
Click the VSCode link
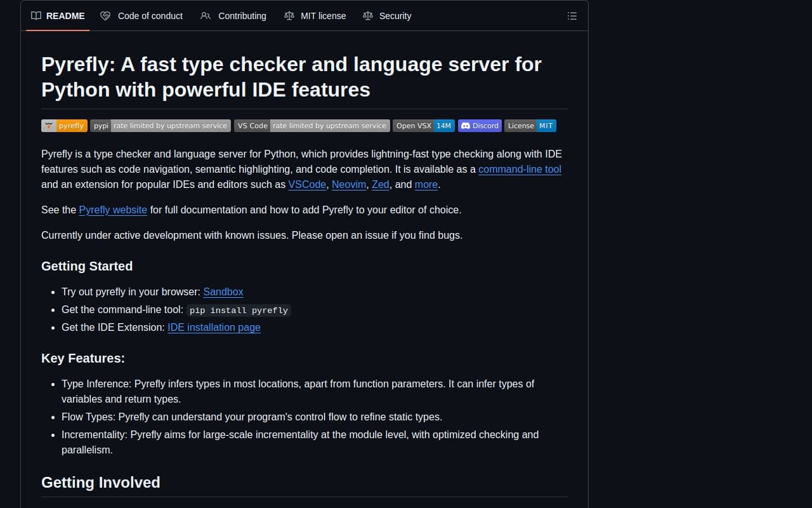(x=307, y=184)
